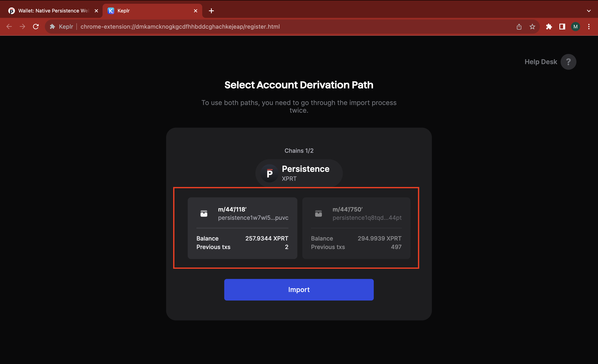Open the Chrome three-dot menu
The width and height of the screenshot is (598, 364).
pos(588,27)
